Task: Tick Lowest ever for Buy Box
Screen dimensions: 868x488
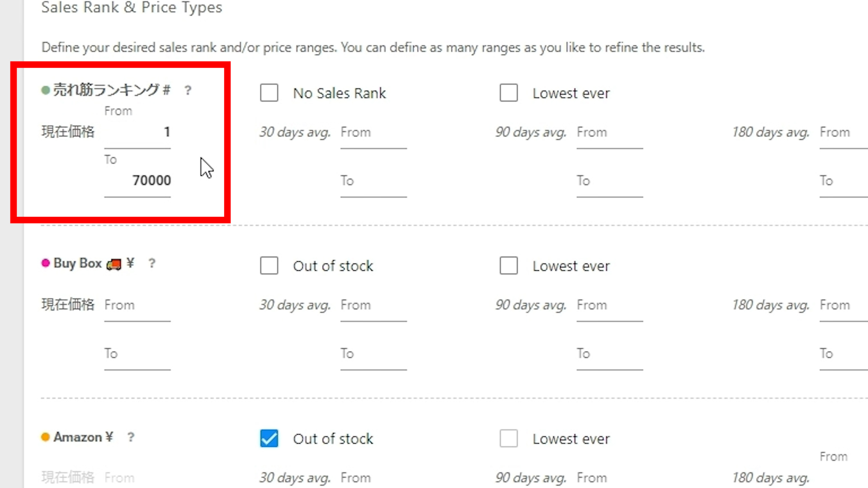Action: pyautogui.click(x=509, y=266)
